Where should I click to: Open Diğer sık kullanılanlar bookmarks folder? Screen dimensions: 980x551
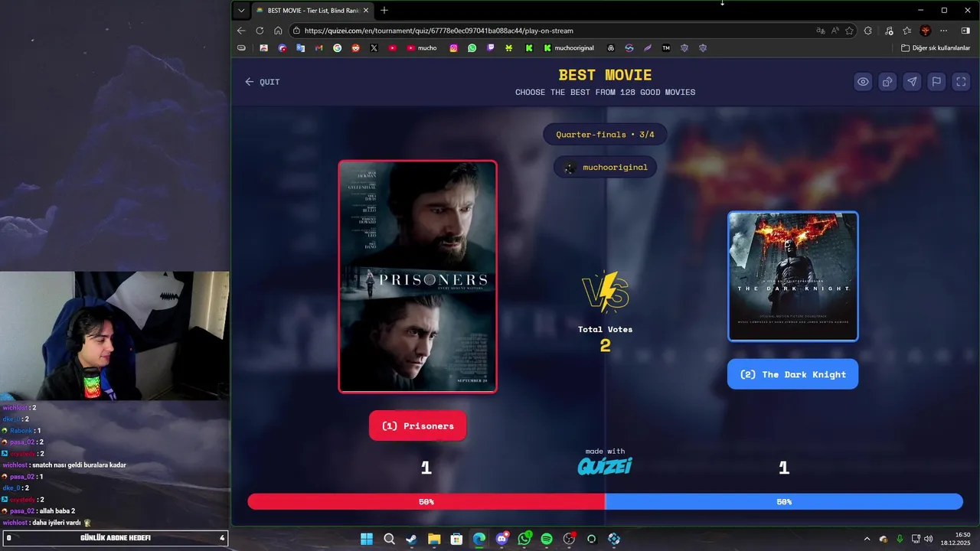[936, 47]
